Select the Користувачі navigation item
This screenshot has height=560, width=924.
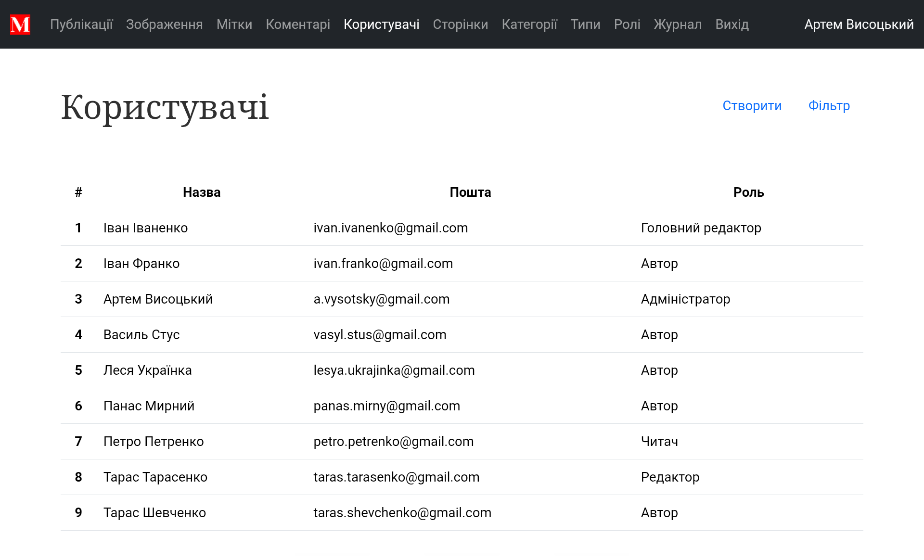tap(381, 25)
